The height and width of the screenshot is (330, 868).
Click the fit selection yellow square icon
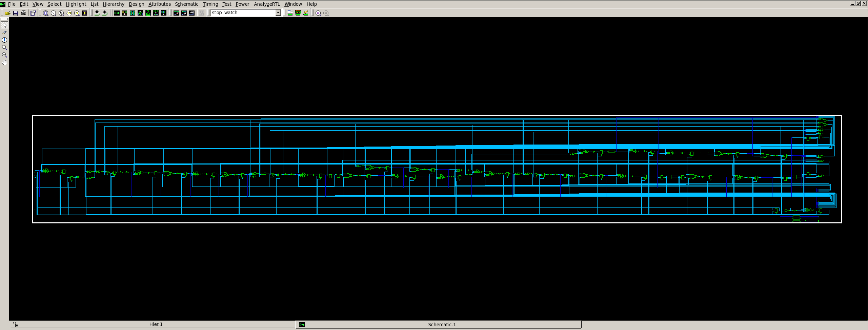[84, 13]
